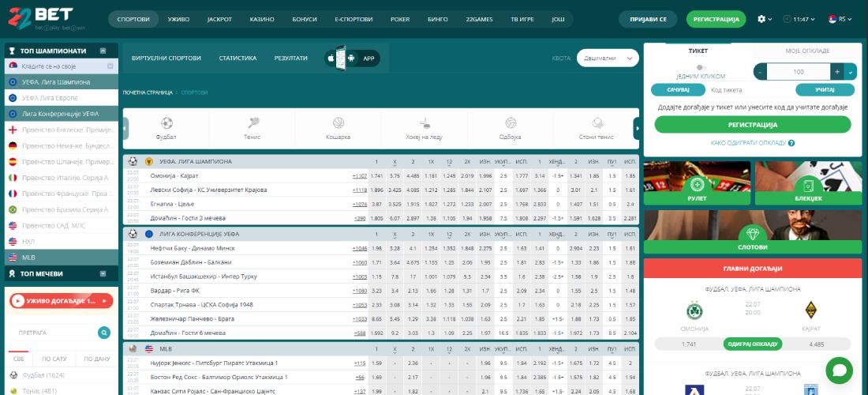Click Kairat team logo in ГЛАВНИ ДОГАЂАЈИ

click(811, 310)
